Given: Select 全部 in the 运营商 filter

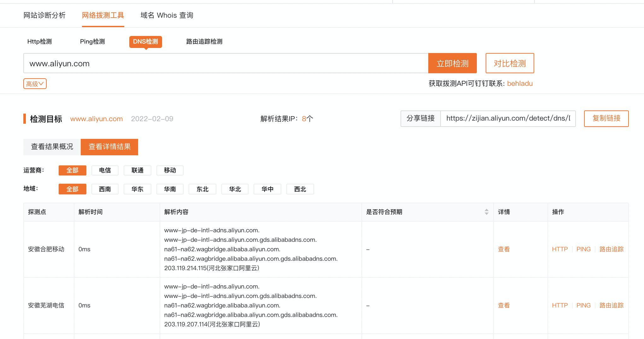Looking at the screenshot, I should [x=72, y=170].
